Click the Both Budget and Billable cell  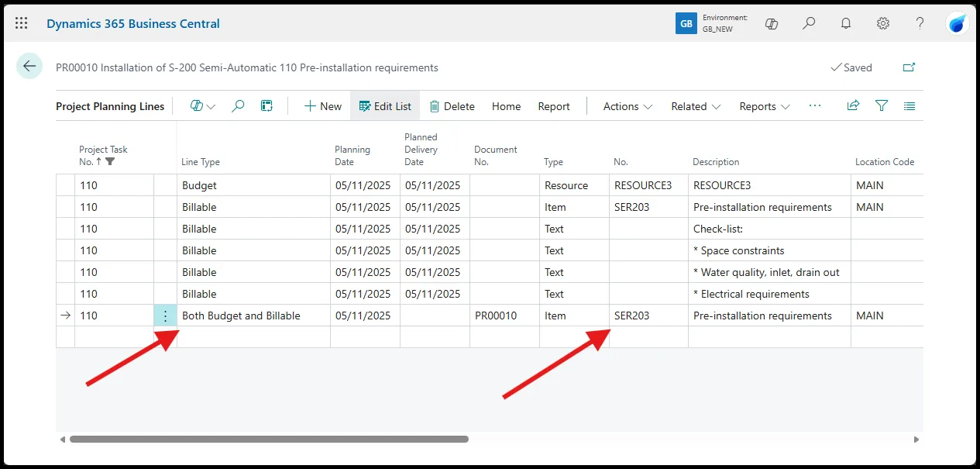(x=254, y=316)
